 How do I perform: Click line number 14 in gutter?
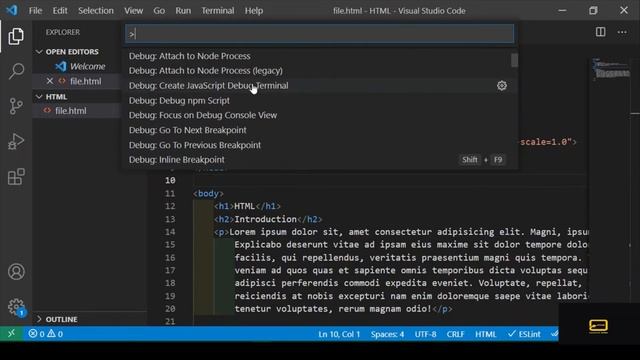[x=170, y=232]
